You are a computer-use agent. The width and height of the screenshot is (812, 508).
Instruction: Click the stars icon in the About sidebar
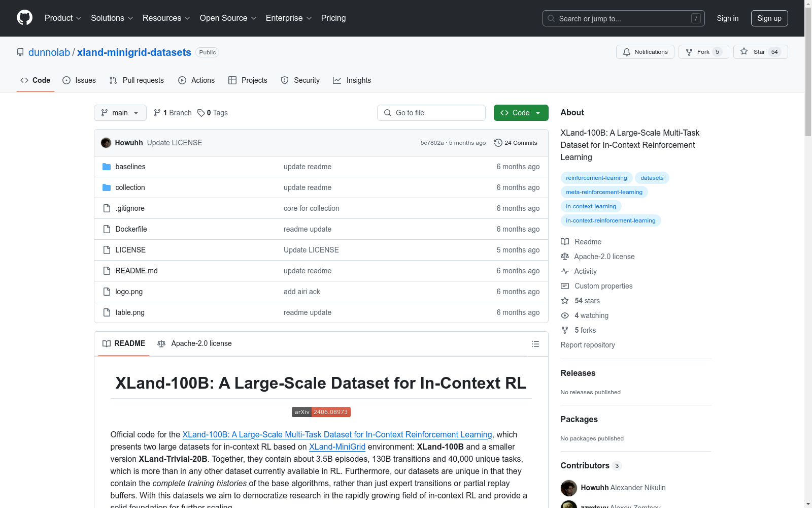(x=565, y=301)
